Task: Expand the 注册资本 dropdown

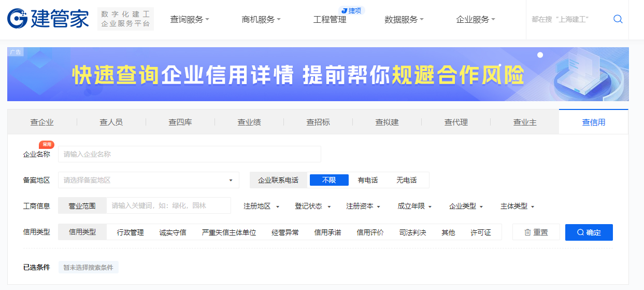Action: 364,206
